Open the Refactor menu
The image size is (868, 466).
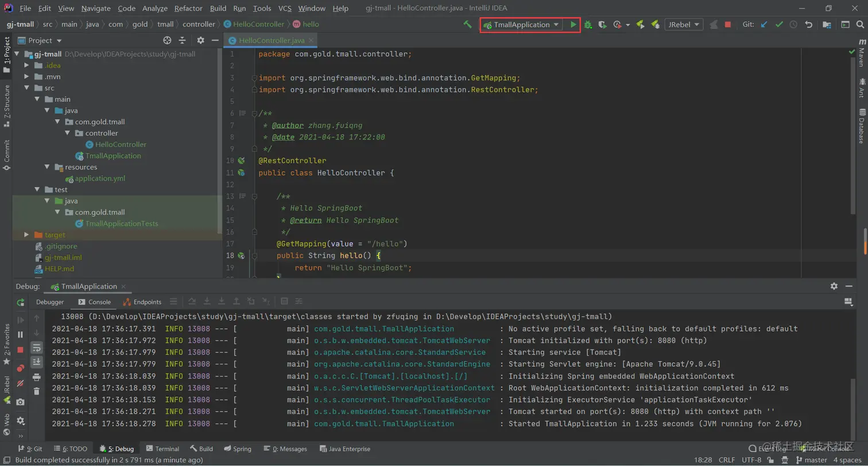188,9
